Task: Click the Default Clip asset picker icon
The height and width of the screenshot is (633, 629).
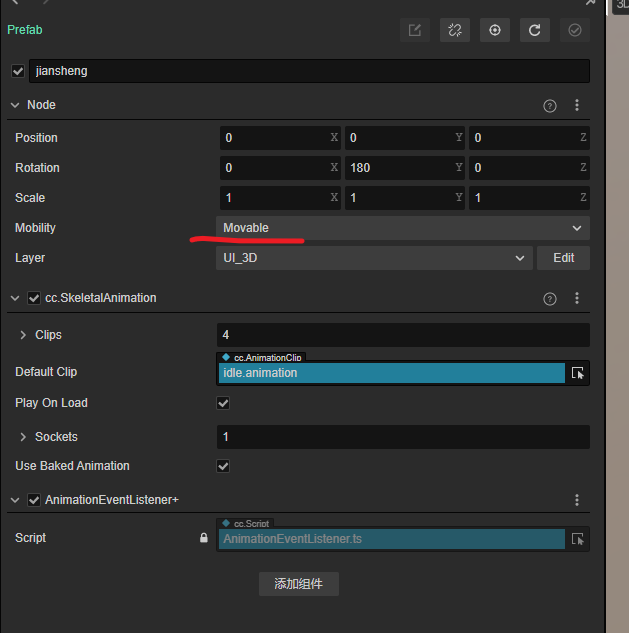Action: [x=578, y=373]
